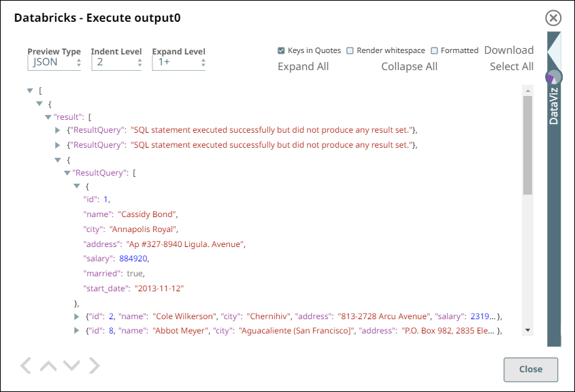Expand the Cole Wilkerson record row
575x392 pixels.
tap(77, 316)
